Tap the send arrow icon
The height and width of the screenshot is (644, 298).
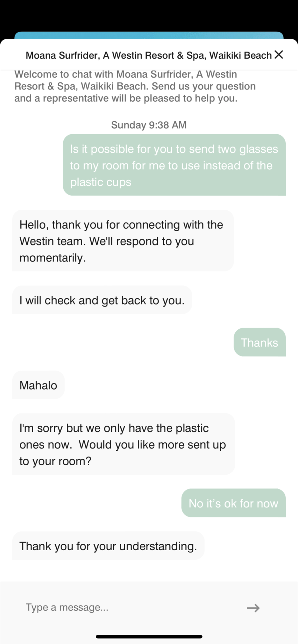coord(253,608)
